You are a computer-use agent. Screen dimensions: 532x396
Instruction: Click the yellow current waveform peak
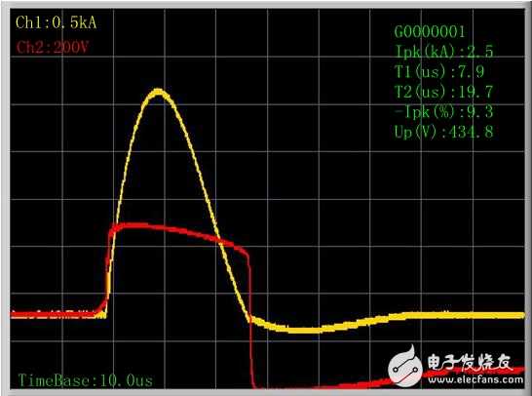point(158,93)
